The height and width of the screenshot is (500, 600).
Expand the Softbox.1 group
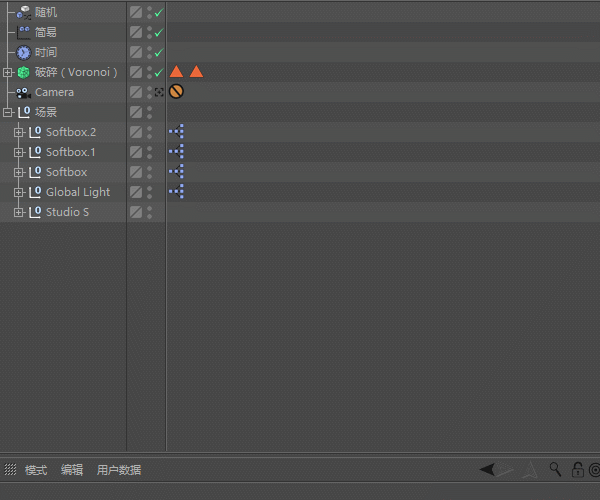[x=18, y=152]
